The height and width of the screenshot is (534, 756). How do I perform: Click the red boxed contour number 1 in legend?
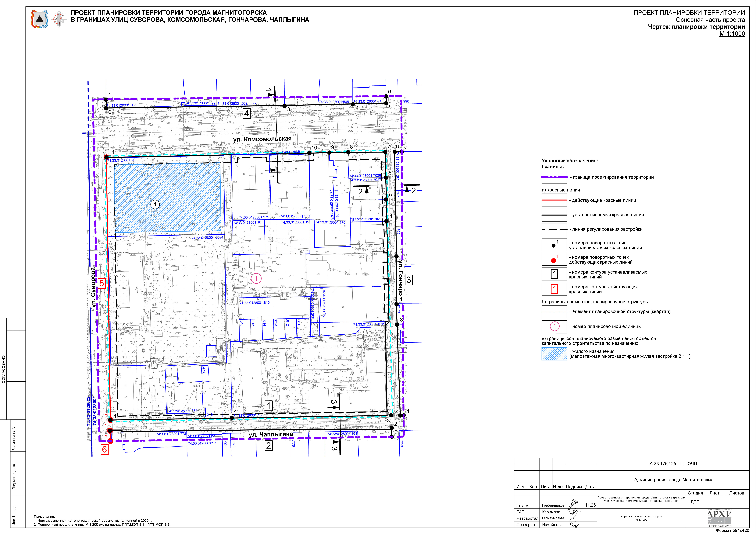coord(555,289)
